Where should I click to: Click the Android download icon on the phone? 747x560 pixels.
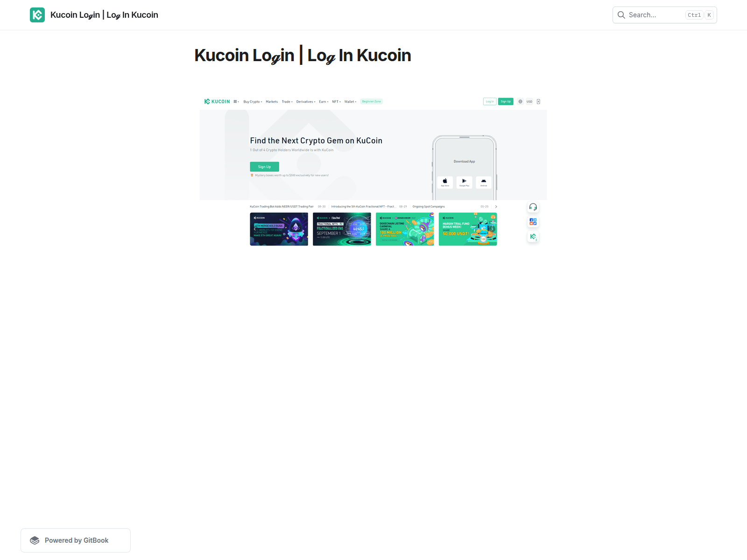pyautogui.click(x=484, y=182)
